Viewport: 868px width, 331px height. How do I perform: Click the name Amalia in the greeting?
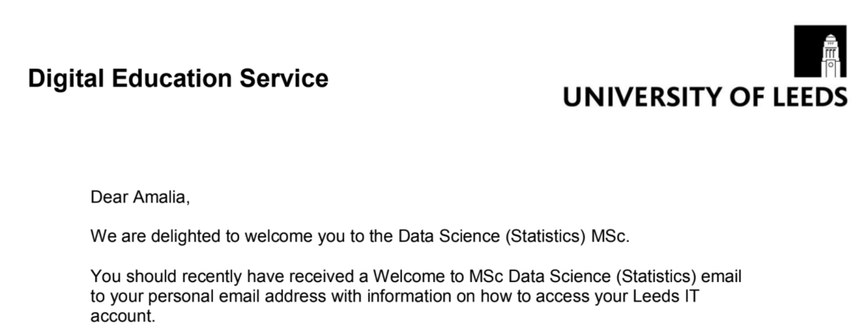tap(161, 197)
